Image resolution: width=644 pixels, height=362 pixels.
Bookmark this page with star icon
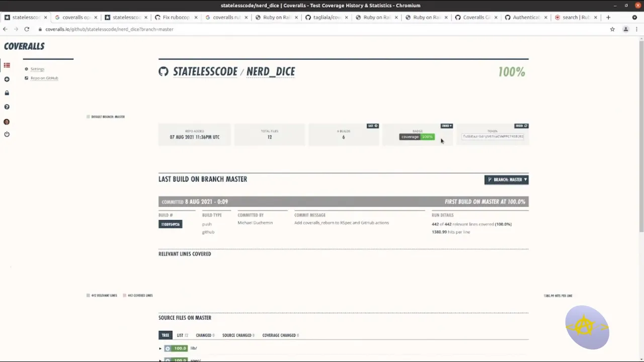click(612, 29)
